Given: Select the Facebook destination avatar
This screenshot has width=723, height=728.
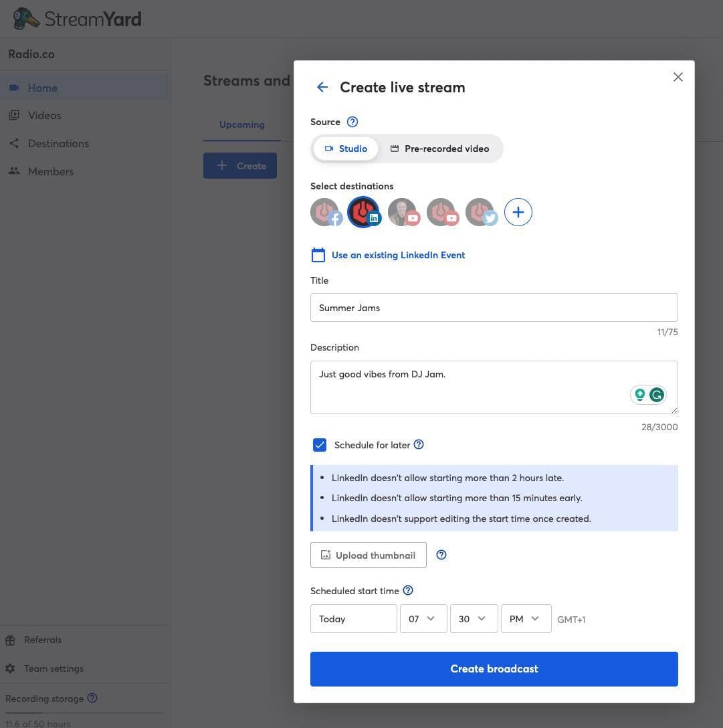Looking at the screenshot, I should pyautogui.click(x=326, y=212).
